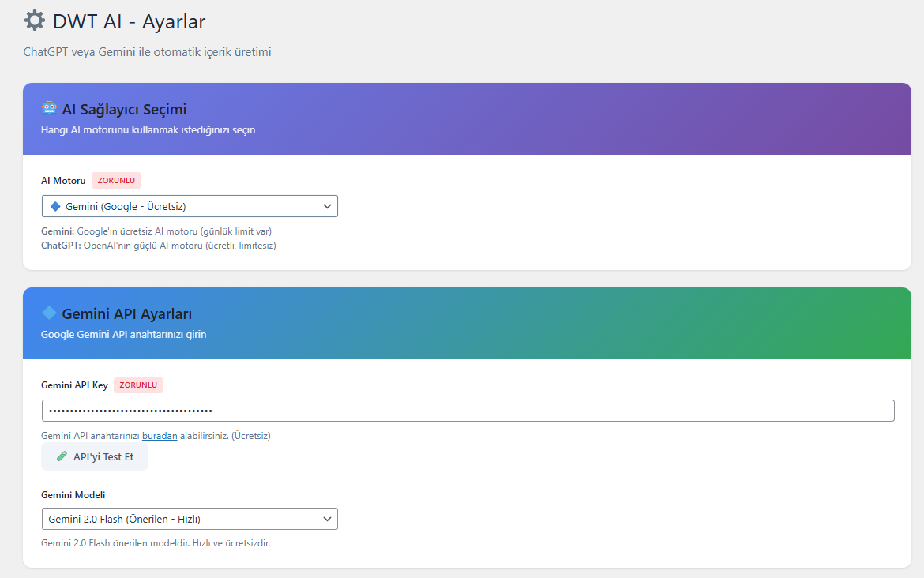Image resolution: width=924 pixels, height=578 pixels.
Task: Click the "Gemini API Key" field label
Action: (x=74, y=385)
